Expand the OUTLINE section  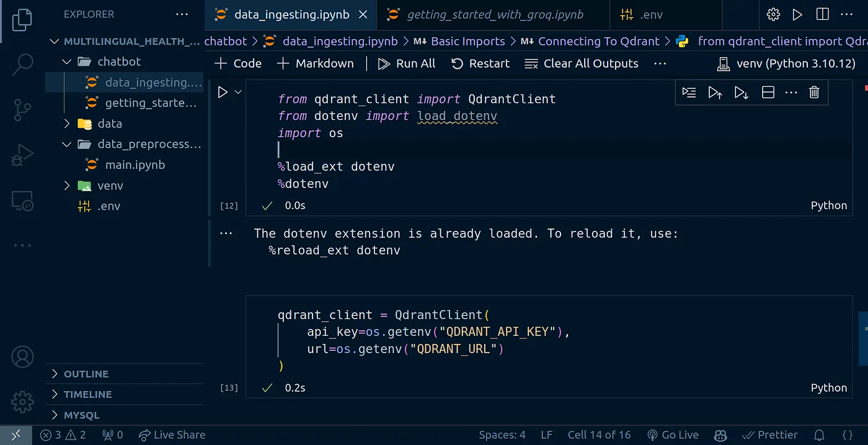point(86,374)
